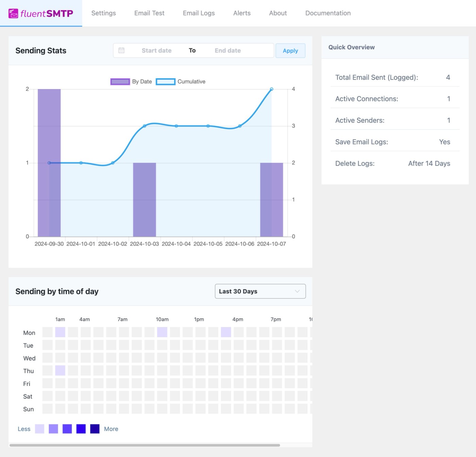Click the After 14 Days value
This screenshot has width=476, height=457.
(429, 163)
